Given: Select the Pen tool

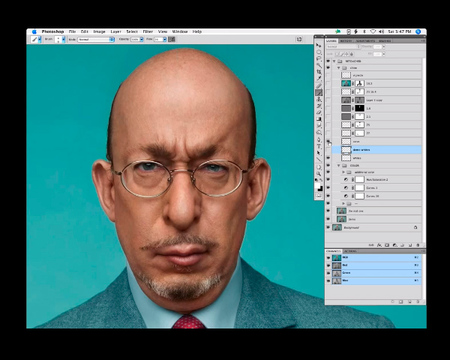Looking at the screenshot, I should tap(319, 139).
